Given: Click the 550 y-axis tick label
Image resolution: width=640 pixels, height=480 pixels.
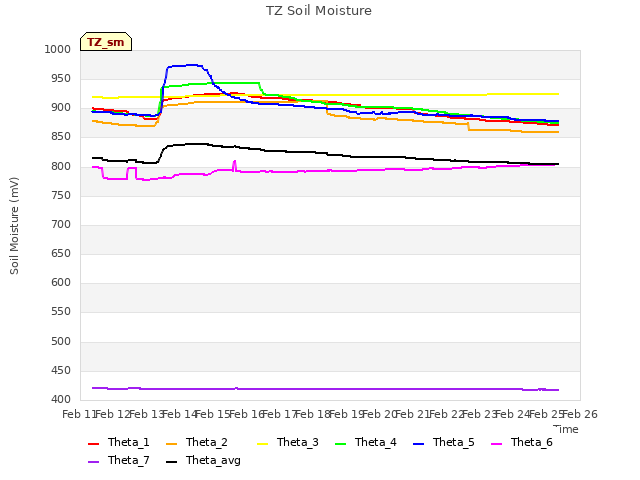Looking at the screenshot, I should (61, 311).
